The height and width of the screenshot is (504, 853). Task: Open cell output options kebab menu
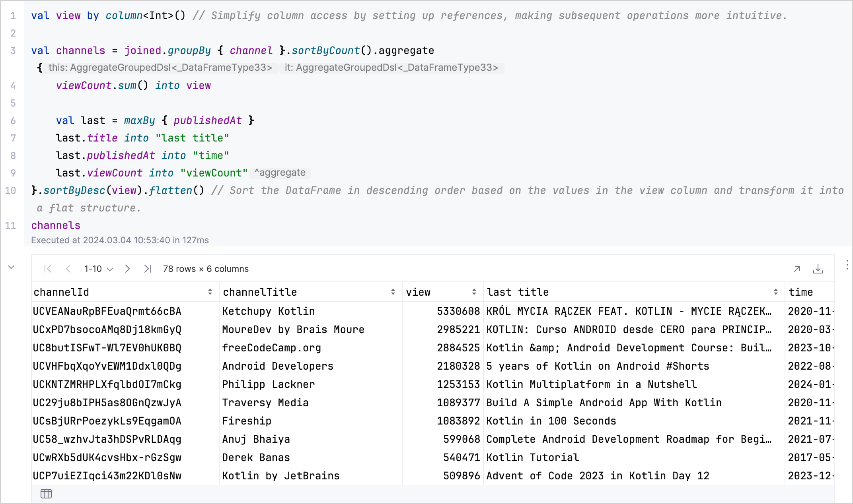[x=847, y=265]
